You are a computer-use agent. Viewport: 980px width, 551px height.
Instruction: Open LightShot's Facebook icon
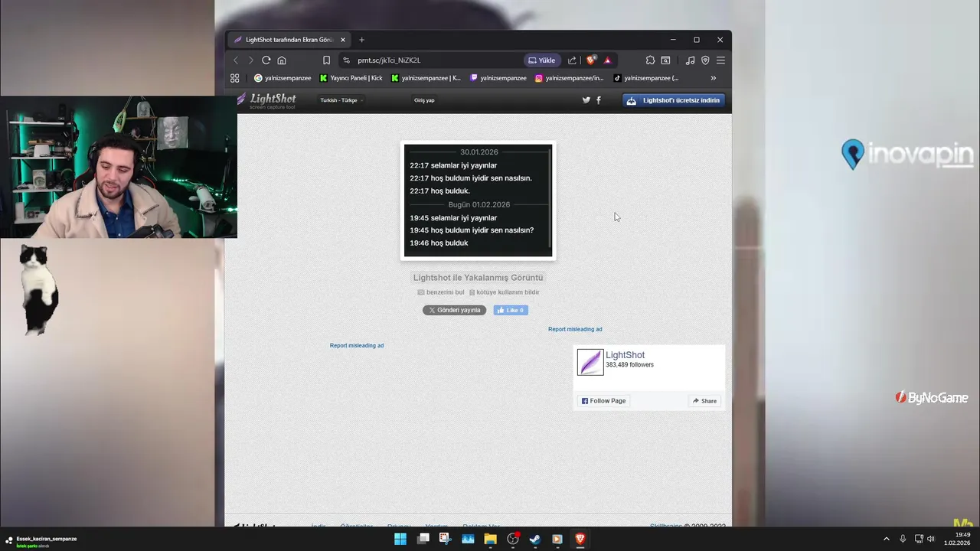pyautogui.click(x=599, y=100)
